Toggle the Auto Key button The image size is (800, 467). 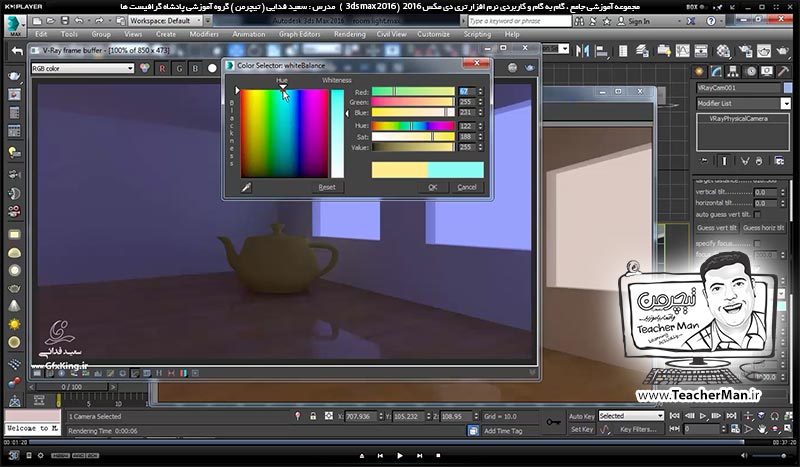coord(582,416)
